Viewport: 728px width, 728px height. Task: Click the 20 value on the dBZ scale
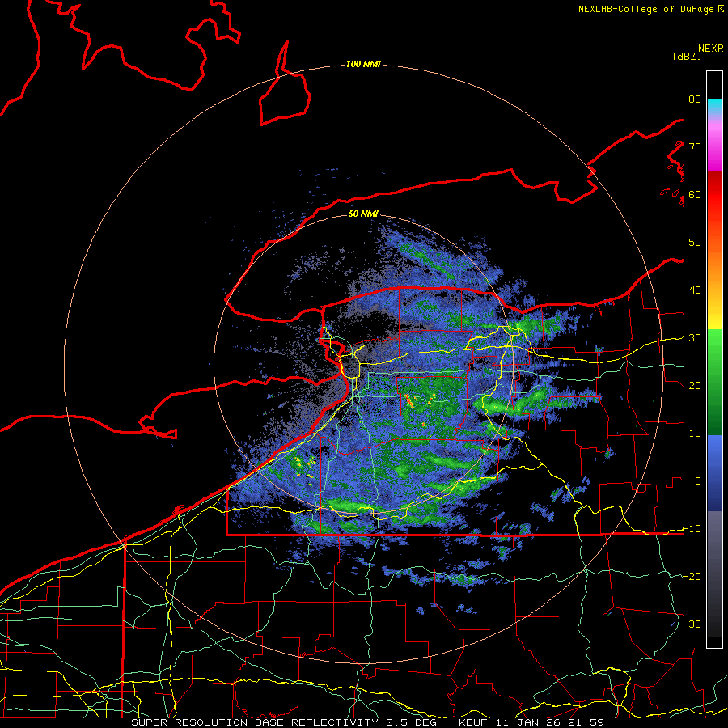tap(695, 385)
